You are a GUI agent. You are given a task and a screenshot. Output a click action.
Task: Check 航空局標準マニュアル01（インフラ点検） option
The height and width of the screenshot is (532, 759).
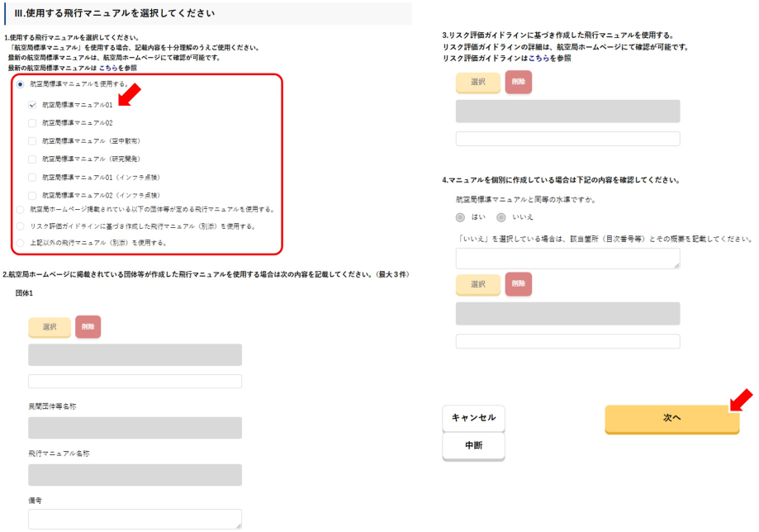click(x=32, y=177)
